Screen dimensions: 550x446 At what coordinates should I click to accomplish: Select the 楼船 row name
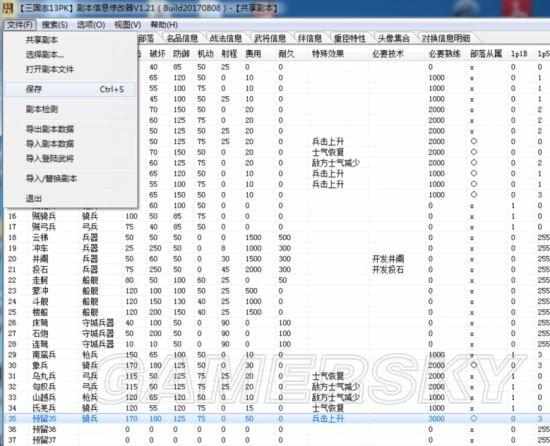tap(40, 312)
